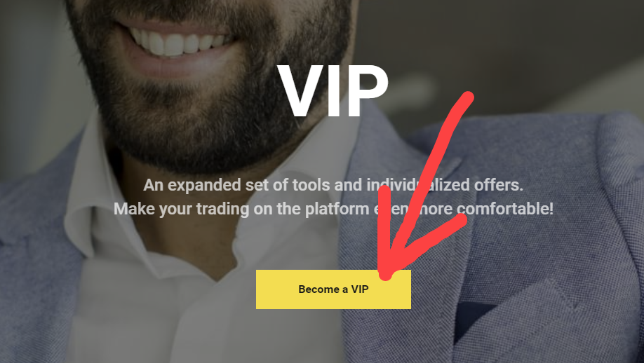
Task: Click the word 'platform' in the subtitle
Action: point(337,210)
